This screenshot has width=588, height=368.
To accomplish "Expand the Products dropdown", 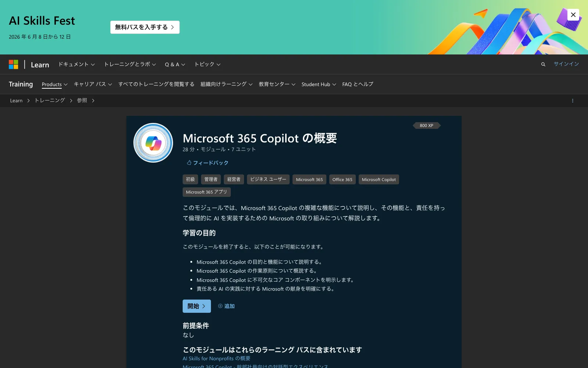I will (x=55, y=84).
